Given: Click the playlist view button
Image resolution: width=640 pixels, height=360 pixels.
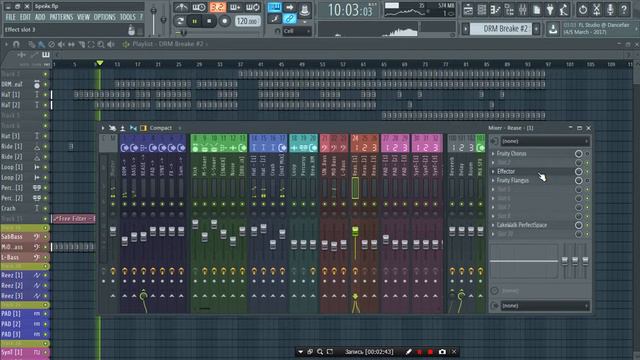Looking at the screenshot, I should pyautogui.click(x=468, y=10).
